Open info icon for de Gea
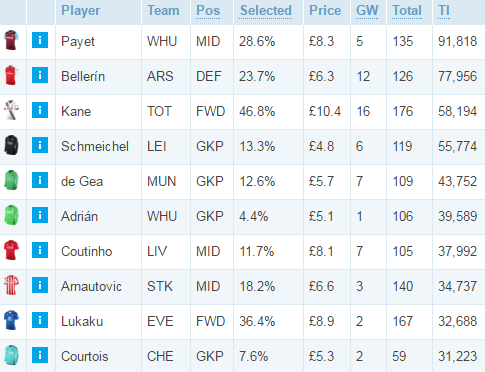This screenshot has width=485, height=372. (x=40, y=180)
